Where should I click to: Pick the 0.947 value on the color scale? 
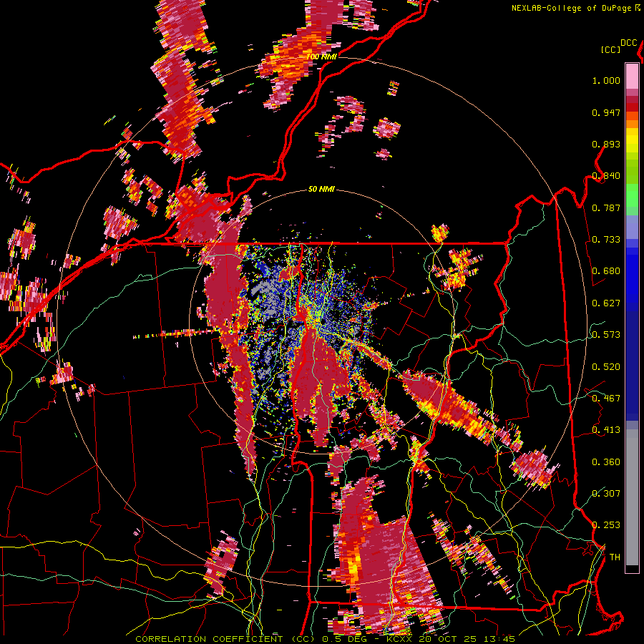(606, 112)
